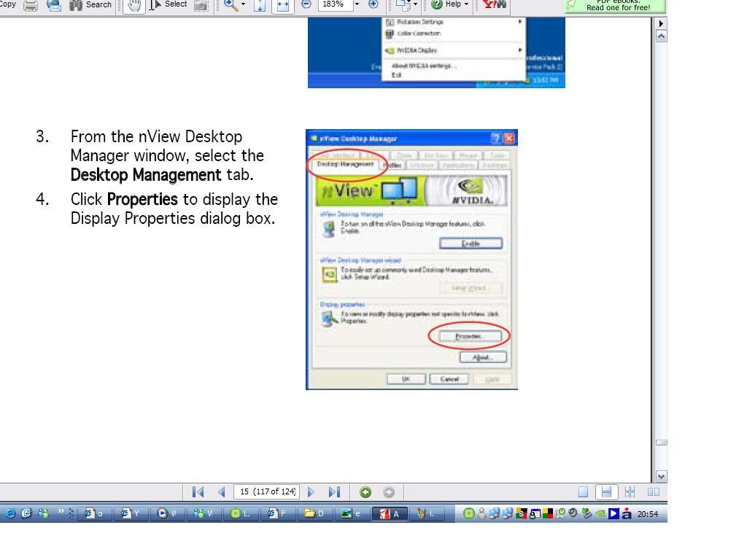Click the green Previous View button
Screen dimensions: 747x560
365,492
